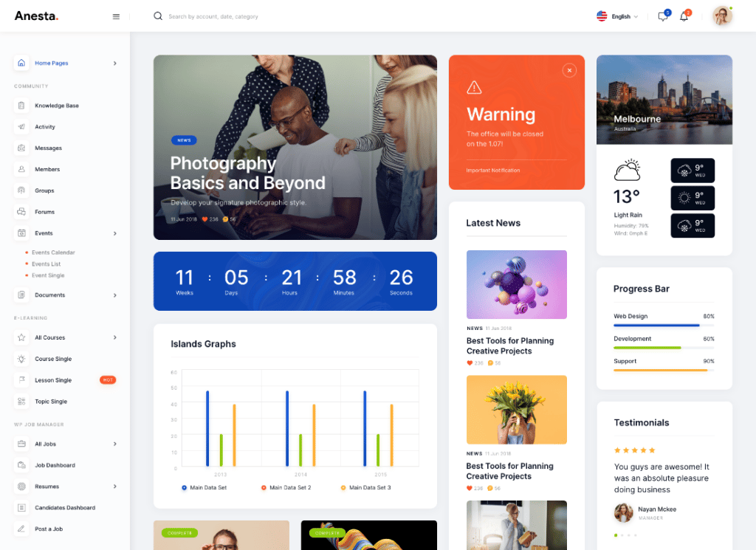Open the Event Single submenu item
The height and width of the screenshot is (550, 756).
[x=48, y=275]
